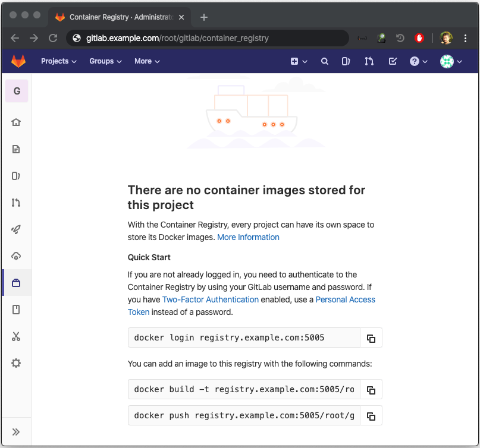Open the Operations section

pos(16,256)
